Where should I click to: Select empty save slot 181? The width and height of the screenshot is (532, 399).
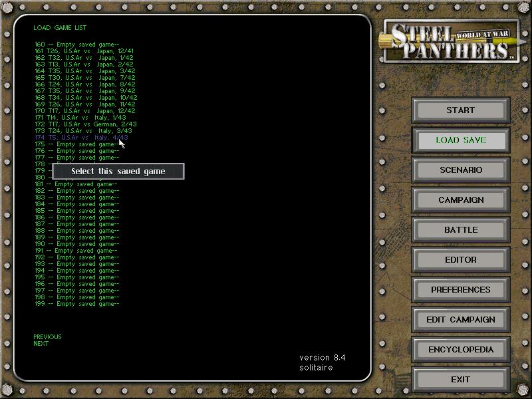[x=76, y=184]
